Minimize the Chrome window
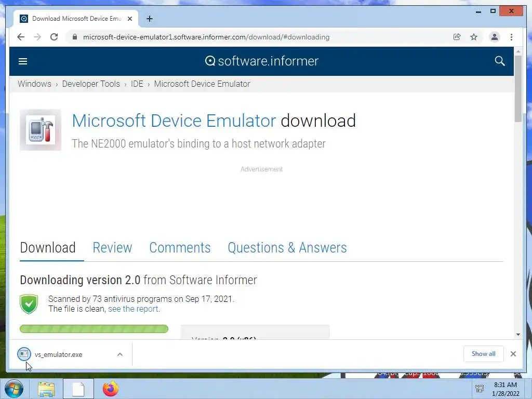Screen dimensions: 532x399 [x=478, y=11]
